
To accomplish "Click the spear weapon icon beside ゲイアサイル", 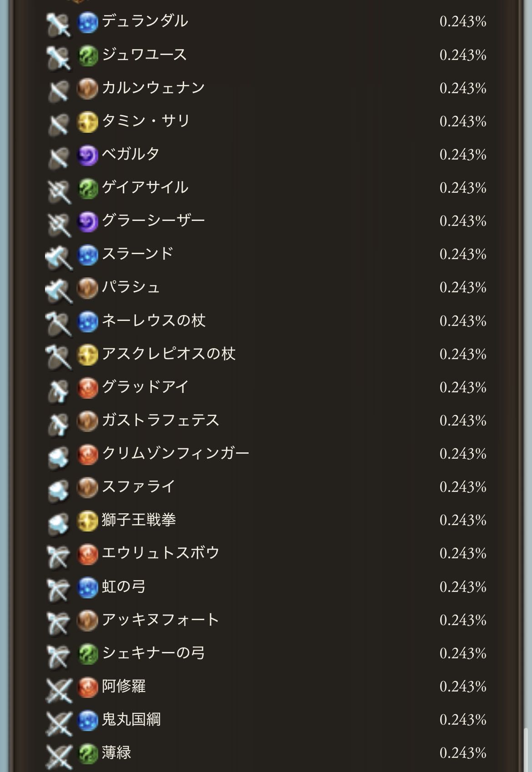I will click(59, 190).
